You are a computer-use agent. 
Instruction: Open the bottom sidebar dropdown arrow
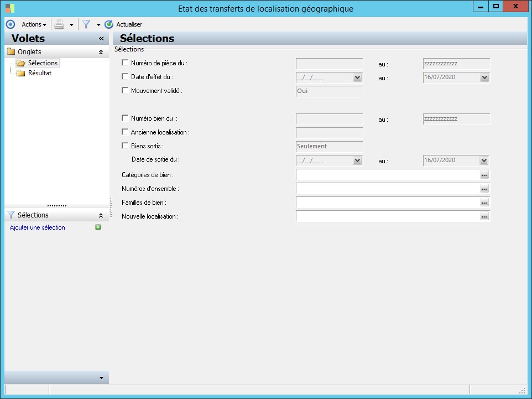coord(101,378)
